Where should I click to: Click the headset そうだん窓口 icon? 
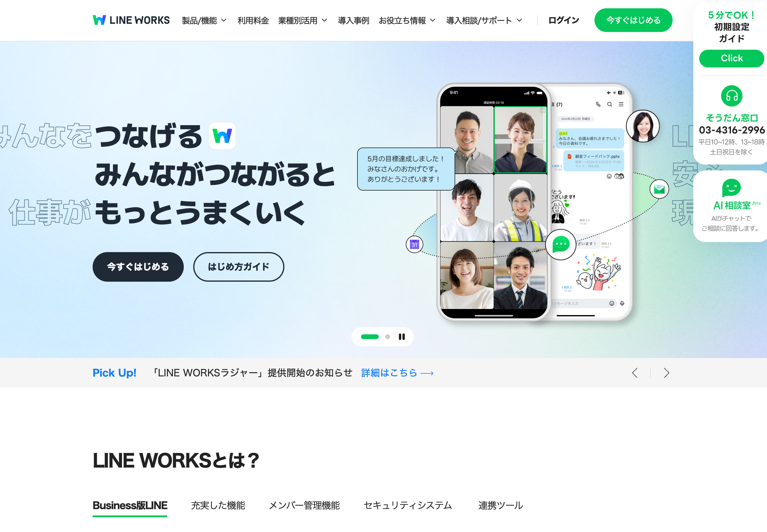(x=731, y=96)
